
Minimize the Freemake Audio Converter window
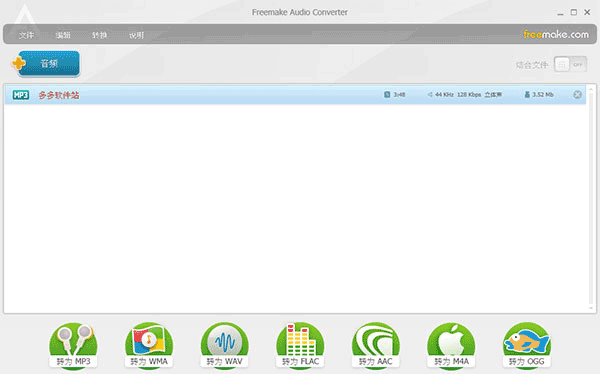point(560,13)
